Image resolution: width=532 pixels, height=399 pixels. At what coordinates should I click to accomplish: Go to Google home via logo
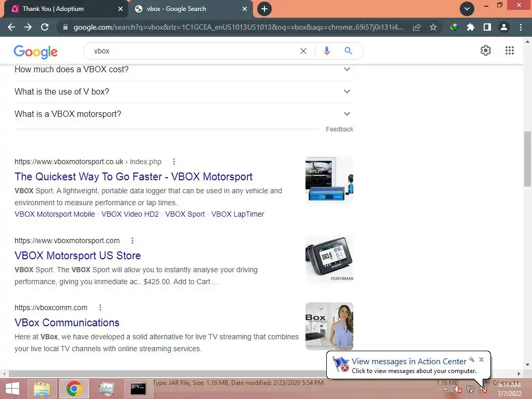tap(36, 51)
